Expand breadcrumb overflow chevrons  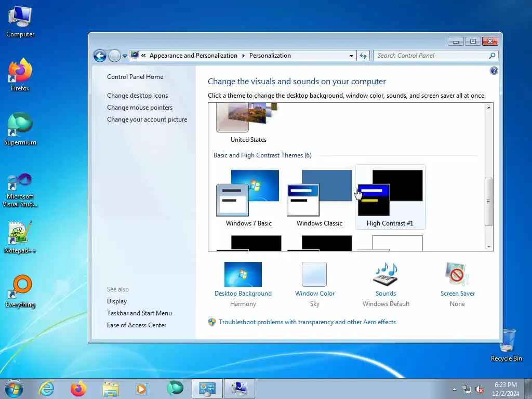pos(143,55)
